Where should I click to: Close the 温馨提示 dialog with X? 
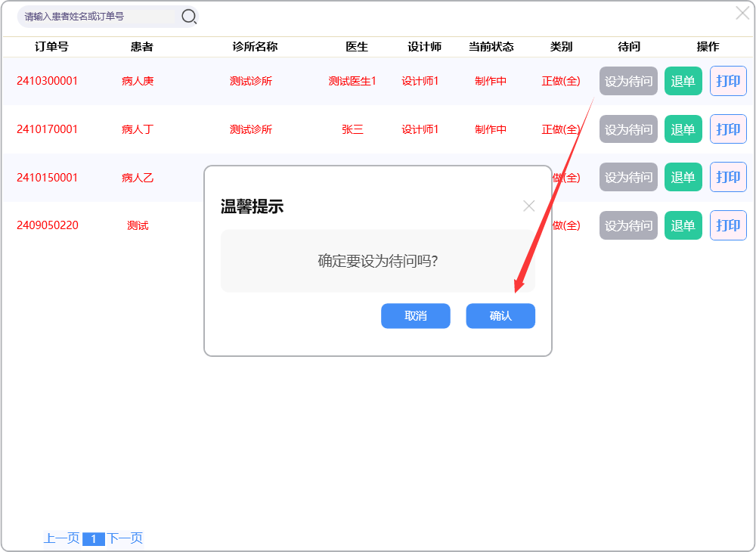point(529,206)
